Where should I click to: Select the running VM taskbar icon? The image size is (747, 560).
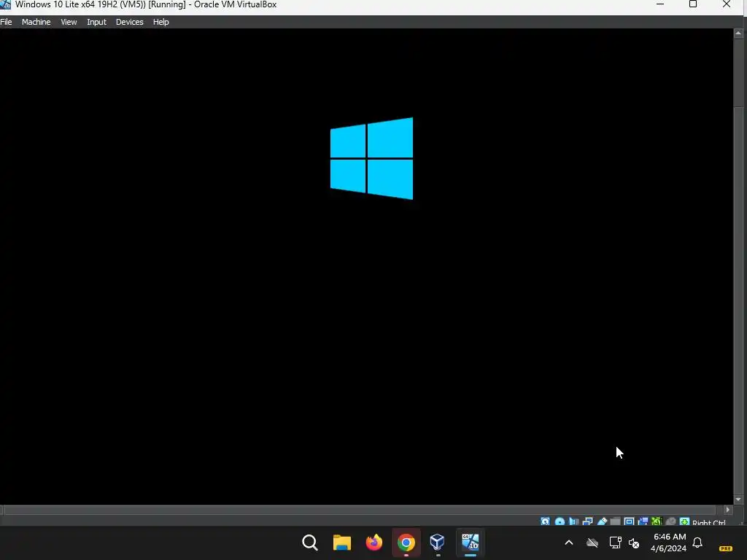pos(471,542)
